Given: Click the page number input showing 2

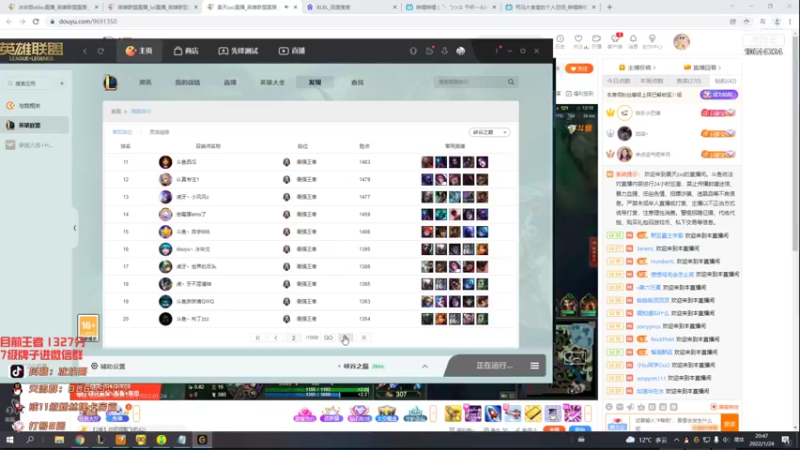Looking at the screenshot, I should [293, 338].
